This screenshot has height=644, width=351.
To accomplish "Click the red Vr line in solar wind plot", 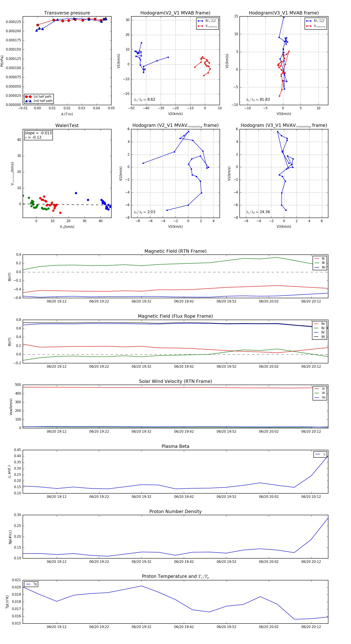I will [175, 388].
